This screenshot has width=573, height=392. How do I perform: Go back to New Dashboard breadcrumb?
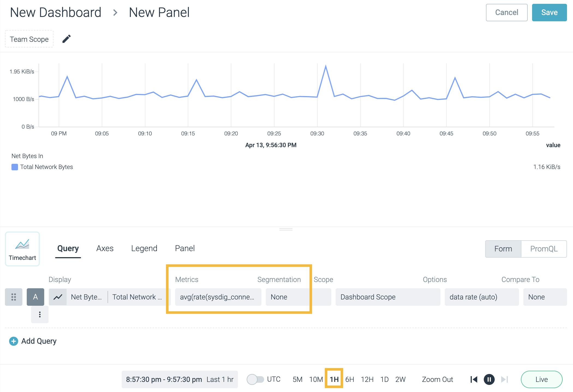click(x=56, y=13)
